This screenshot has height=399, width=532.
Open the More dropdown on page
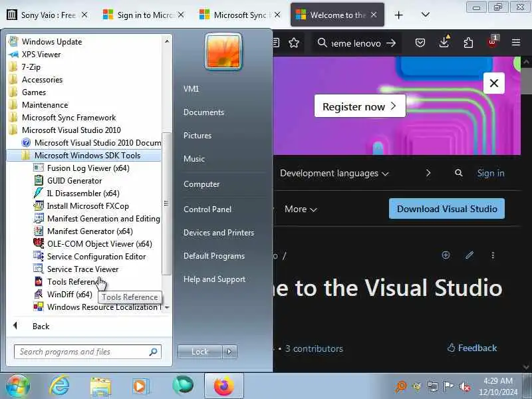(301, 209)
